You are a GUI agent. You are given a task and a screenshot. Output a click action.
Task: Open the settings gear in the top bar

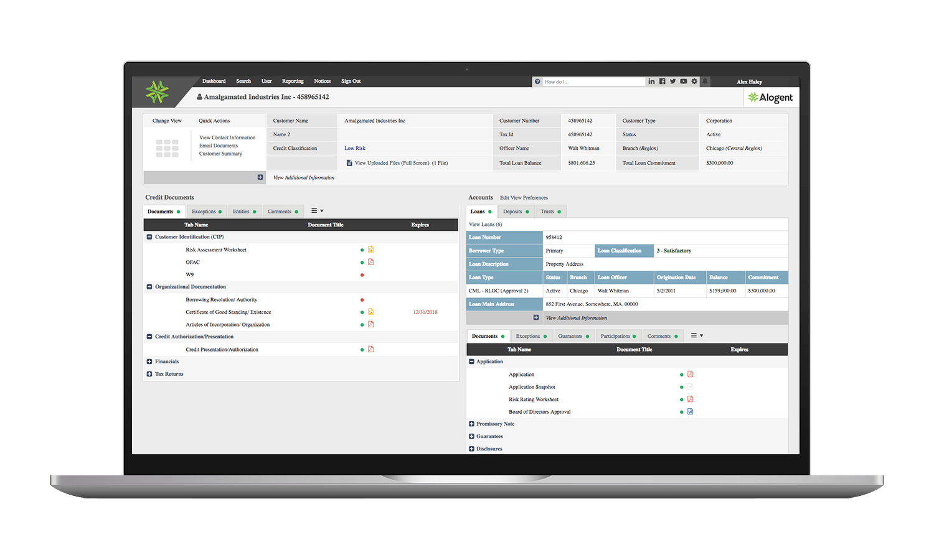pos(694,82)
